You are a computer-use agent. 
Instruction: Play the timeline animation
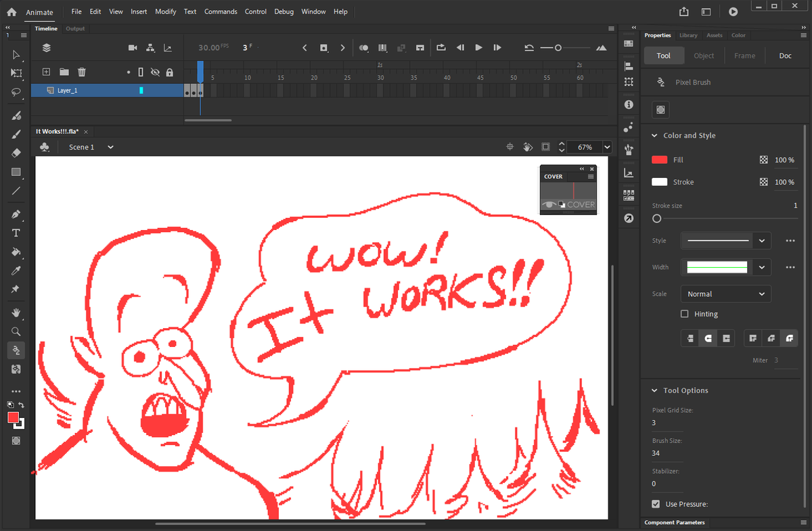point(478,48)
